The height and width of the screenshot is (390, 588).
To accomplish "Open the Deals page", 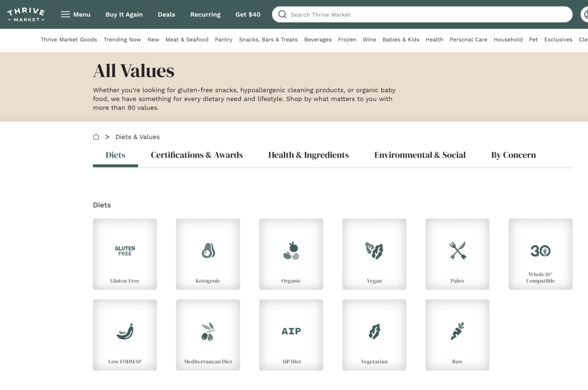I will click(167, 15).
